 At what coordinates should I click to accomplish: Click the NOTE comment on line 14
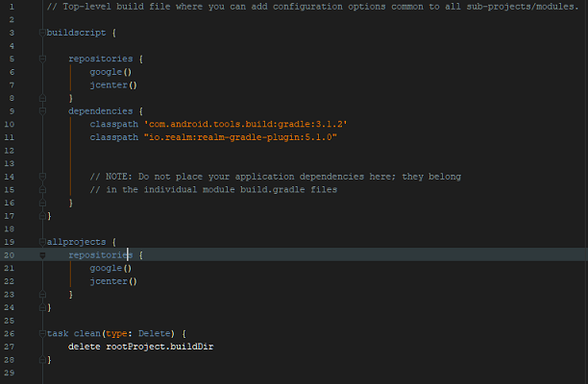click(x=275, y=177)
